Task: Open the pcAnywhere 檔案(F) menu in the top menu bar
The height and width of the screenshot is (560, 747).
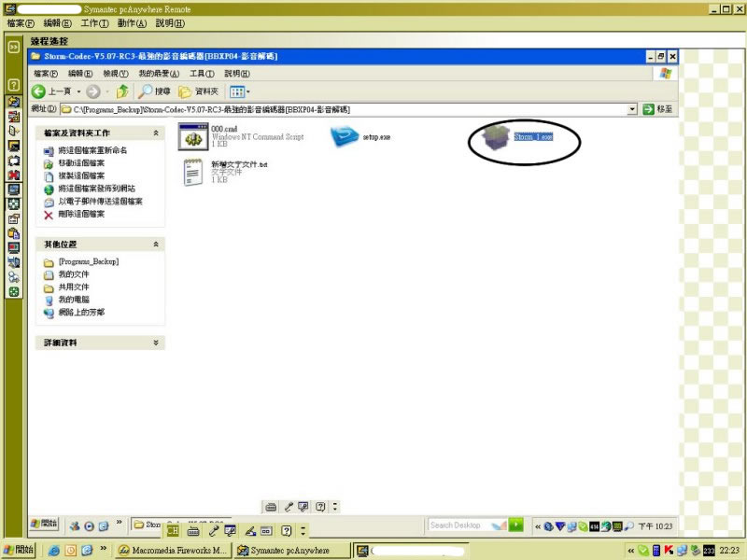Action: 21,23
